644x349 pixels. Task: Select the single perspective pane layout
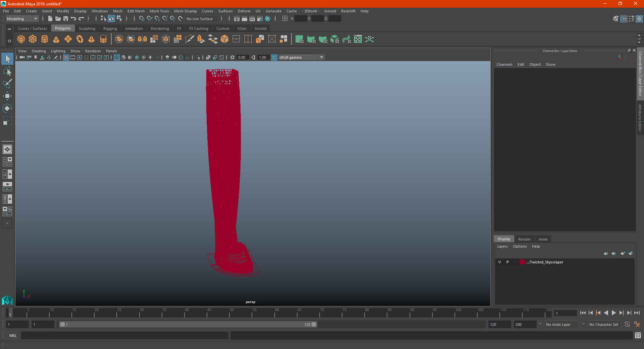click(7, 149)
